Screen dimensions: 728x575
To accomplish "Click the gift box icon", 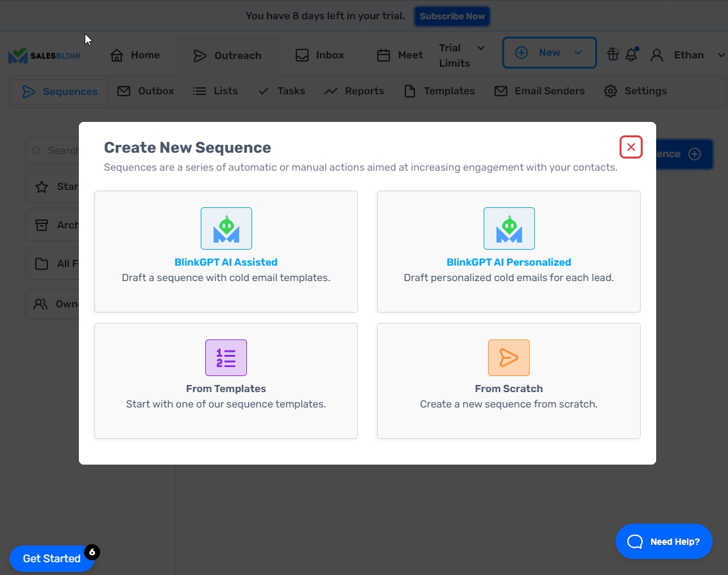I will coord(613,55).
